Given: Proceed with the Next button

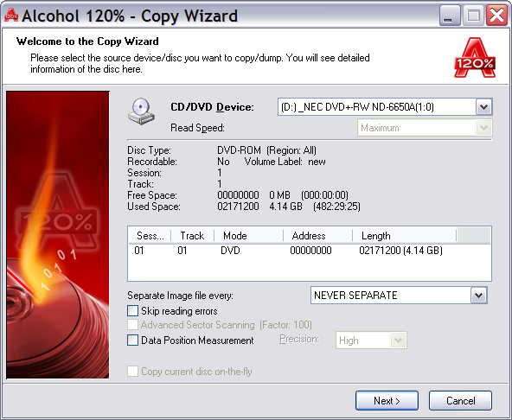Looking at the screenshot, I should click(387, 400).
